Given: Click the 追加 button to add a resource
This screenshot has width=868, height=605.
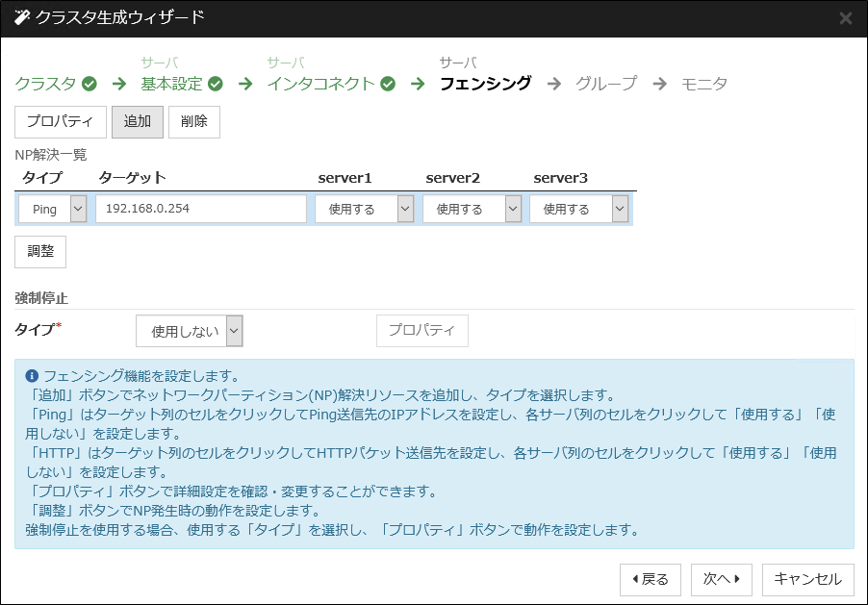Looking at the screenshot, I should [138, 122].
